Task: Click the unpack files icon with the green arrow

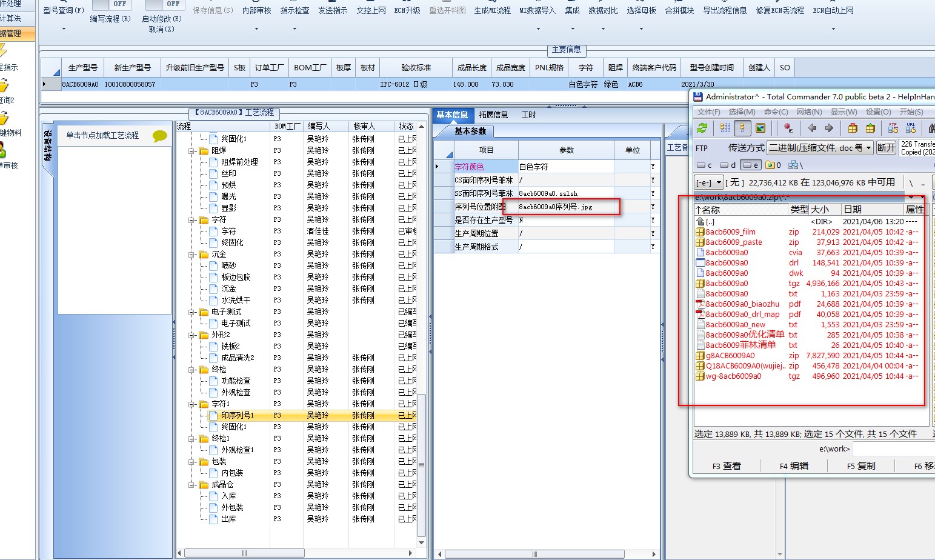Action: pyautogui.click(x=870, y=128)
